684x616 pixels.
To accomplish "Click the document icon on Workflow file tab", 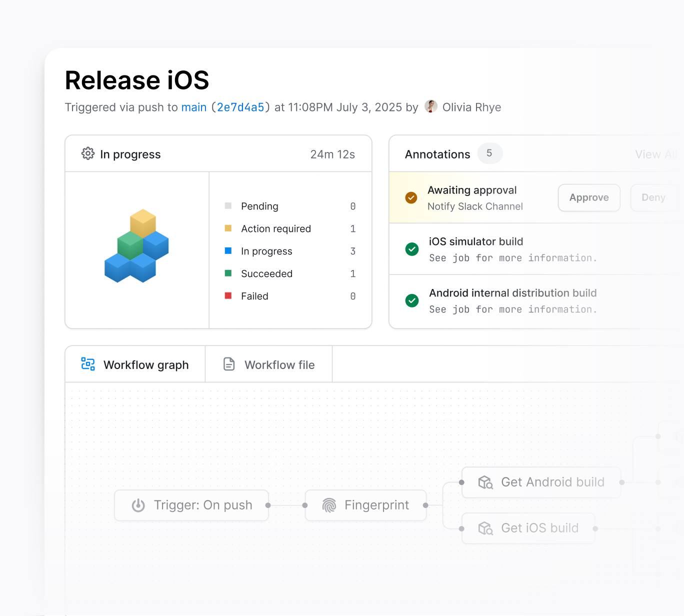I will tap(229, 364).
